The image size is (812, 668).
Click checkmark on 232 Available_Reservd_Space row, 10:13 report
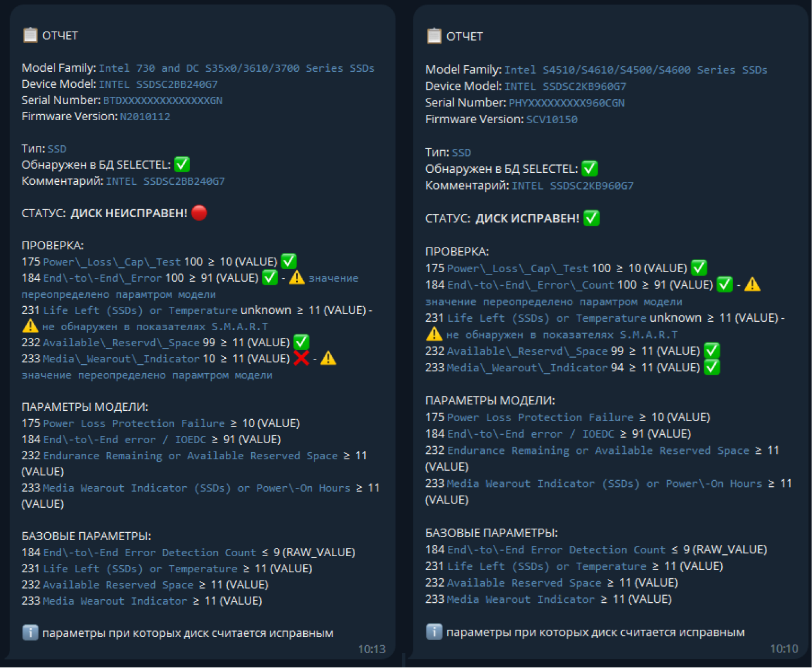click(x=301, y=342)
